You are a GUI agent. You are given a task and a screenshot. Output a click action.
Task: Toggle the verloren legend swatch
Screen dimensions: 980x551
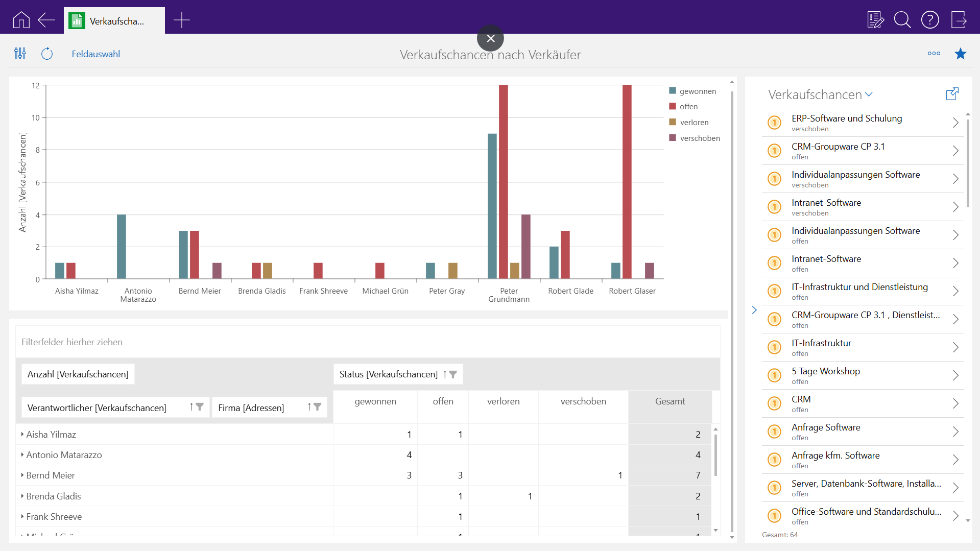tap(673, 122)
